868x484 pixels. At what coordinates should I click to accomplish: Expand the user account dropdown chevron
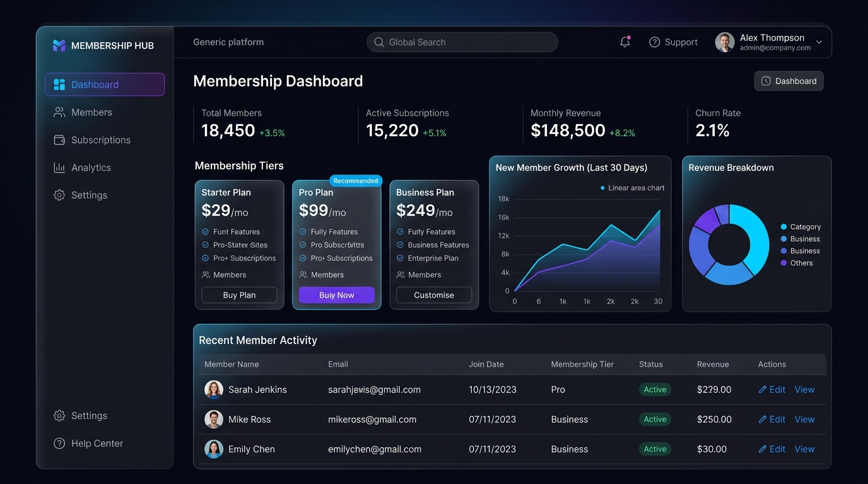click(x=819, y=43)
